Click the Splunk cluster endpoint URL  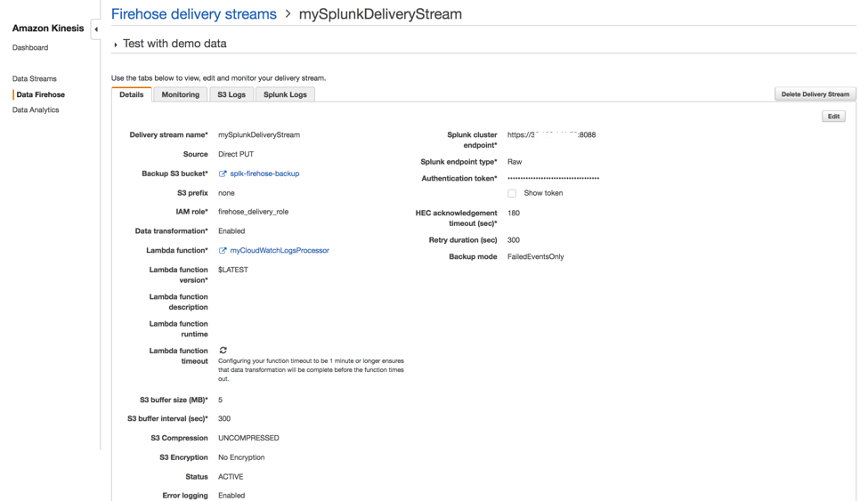point(551,135)
